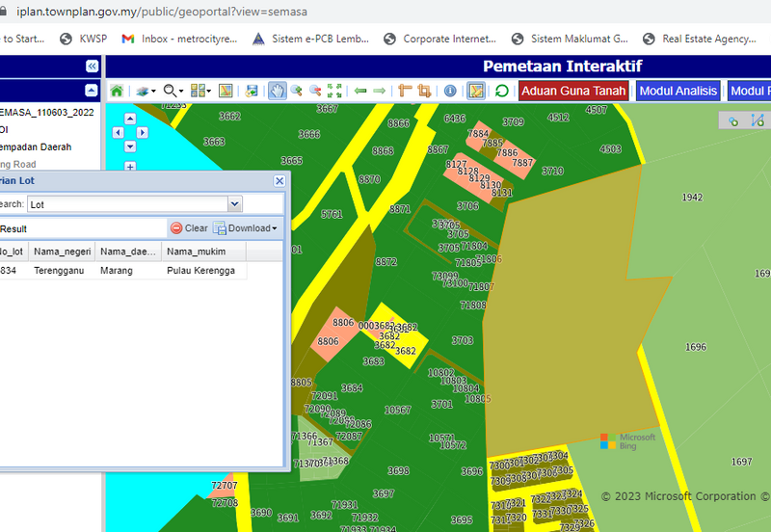Open Sistem Maklumat G... bookmark
Viewport: 771px width, 532px height.
570,39
